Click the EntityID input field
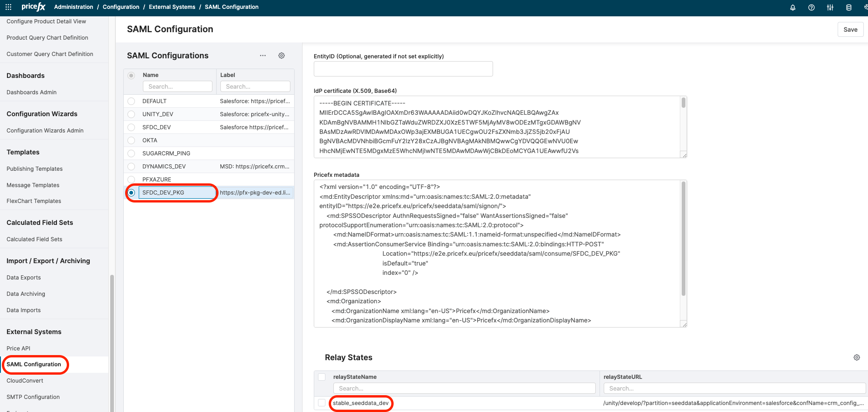This screenshot has width=868, height=412. [403, 69]
